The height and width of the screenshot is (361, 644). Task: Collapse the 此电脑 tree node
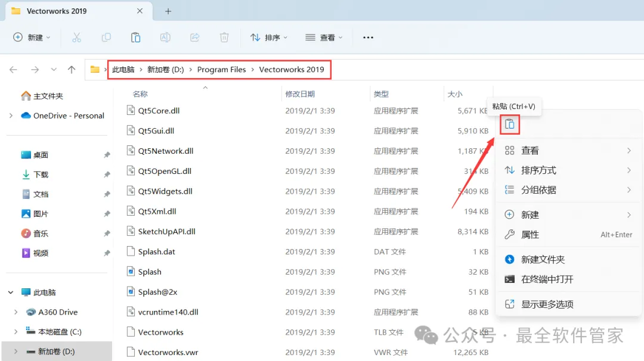pyautogui.click(x=11, y=292)
